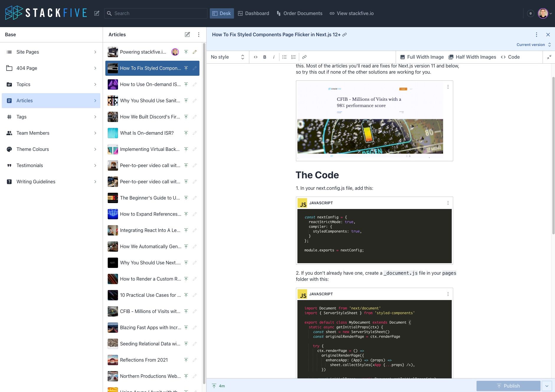555x392 pixels.
Task: Switch to the Dashboard tab
Action: click(x=253, y=13)
